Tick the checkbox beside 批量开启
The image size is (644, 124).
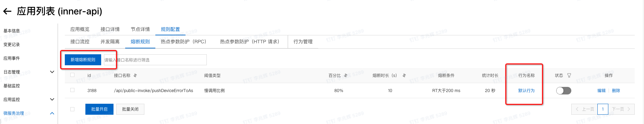(72, 109)
